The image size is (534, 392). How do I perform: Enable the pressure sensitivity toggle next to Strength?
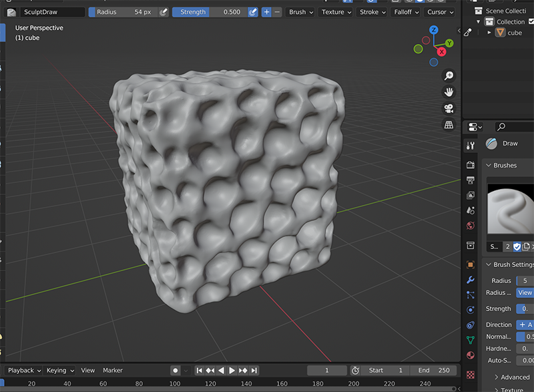pos(253,11)
